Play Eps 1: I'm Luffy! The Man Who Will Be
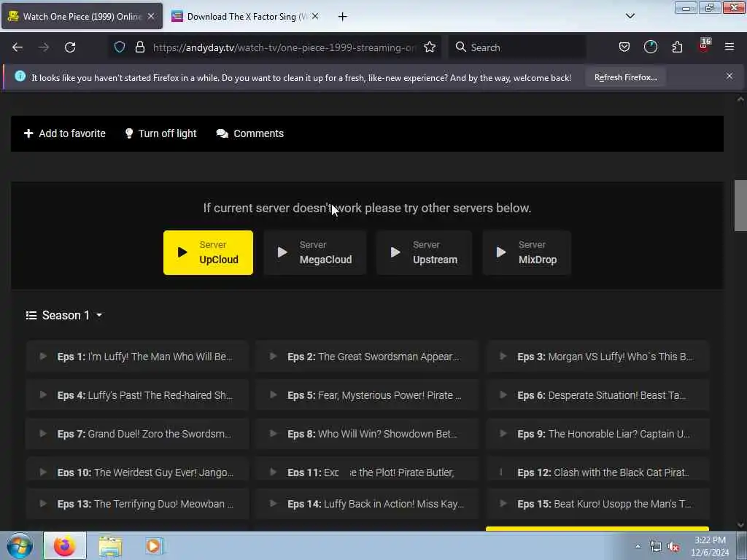This screenshot has width=747, height=560. click(x=137, y=356)
